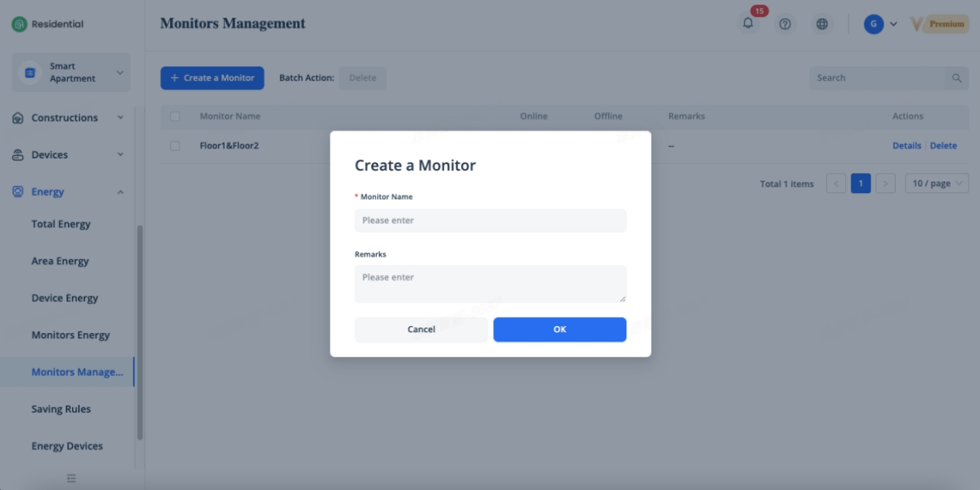Open the 10 / page size dropdown
This screenshot has height=490, width=980.
pos(936,184)
